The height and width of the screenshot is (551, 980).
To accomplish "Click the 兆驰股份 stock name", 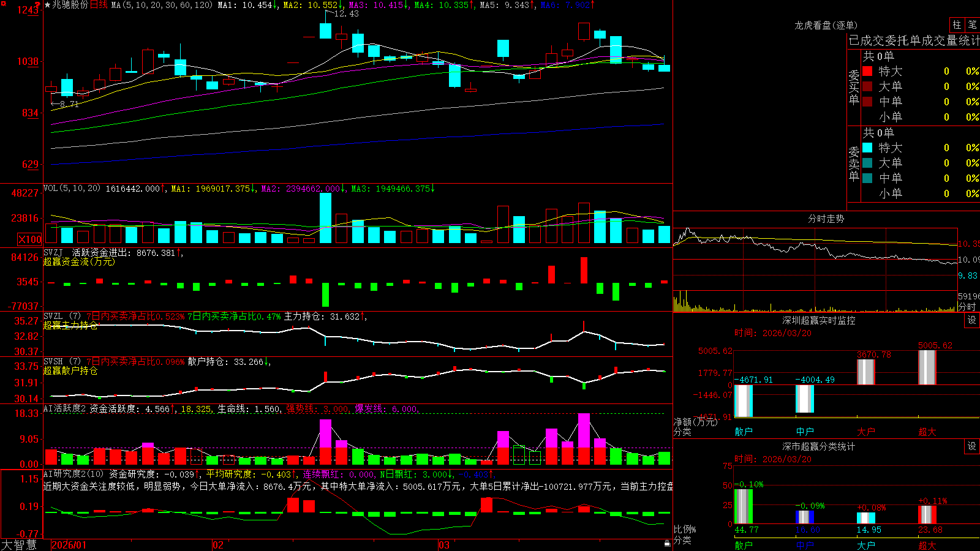I will click(70, 5).
